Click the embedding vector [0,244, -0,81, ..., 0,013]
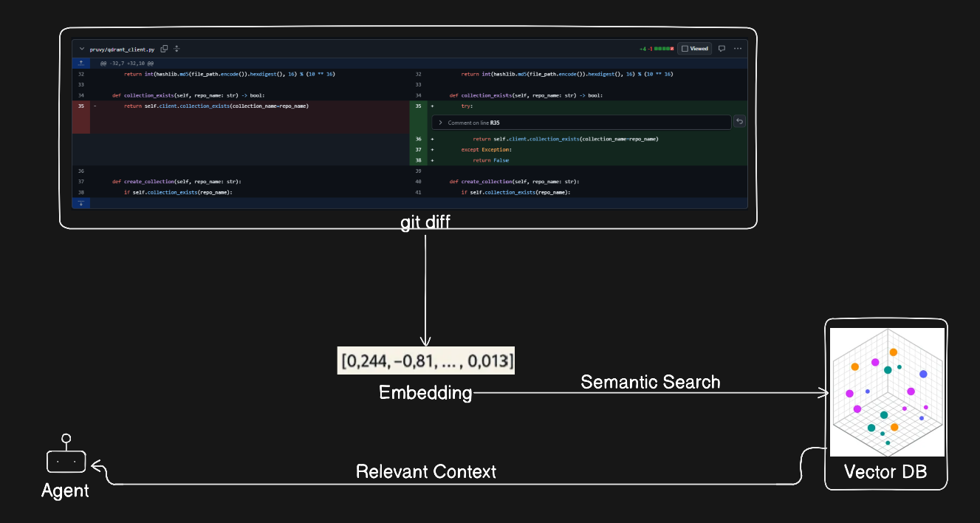The height and width of the screenshot is (523, 980). pos(426,360)
